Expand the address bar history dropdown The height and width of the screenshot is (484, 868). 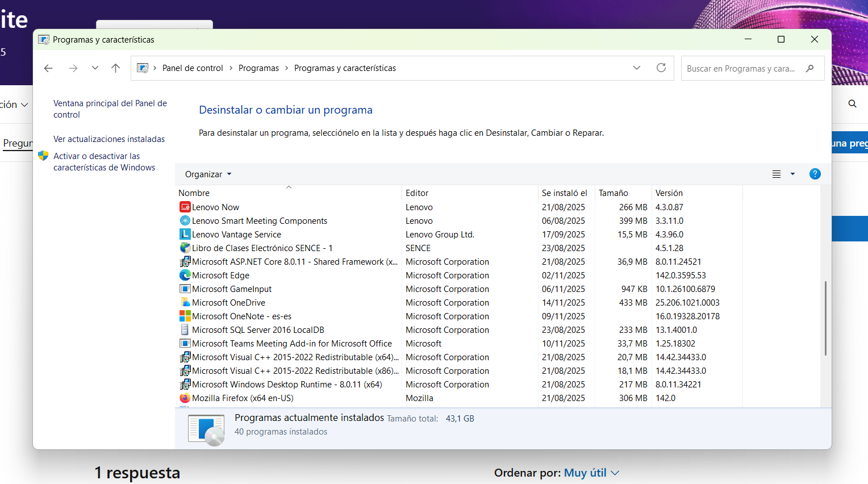pyautogui.click(x=636, y=68)
